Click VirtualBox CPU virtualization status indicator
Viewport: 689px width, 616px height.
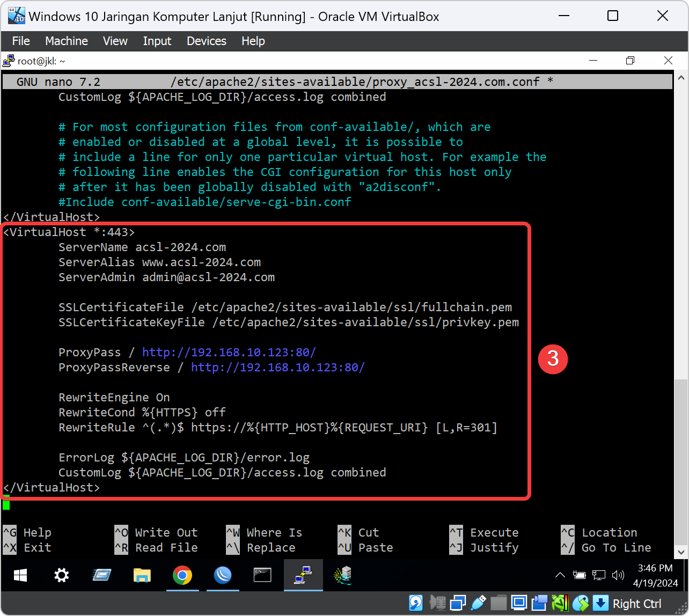point(560,603)
